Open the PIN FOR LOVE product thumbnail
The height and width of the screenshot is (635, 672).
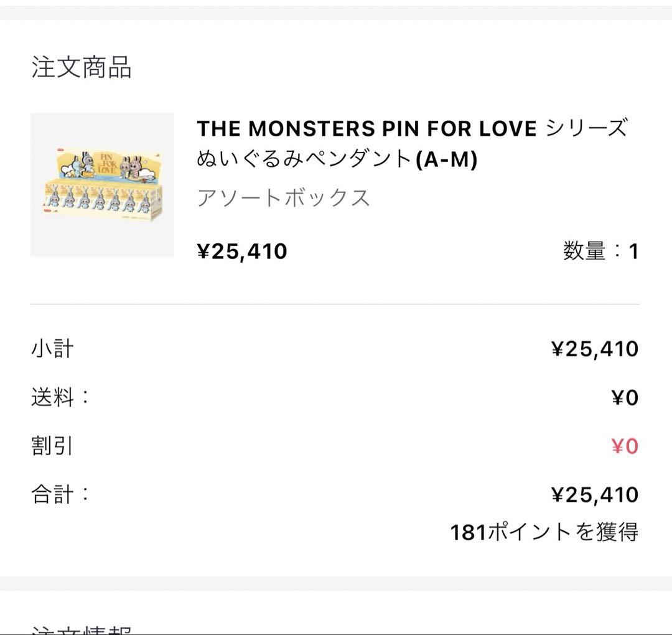pos(102,185)
